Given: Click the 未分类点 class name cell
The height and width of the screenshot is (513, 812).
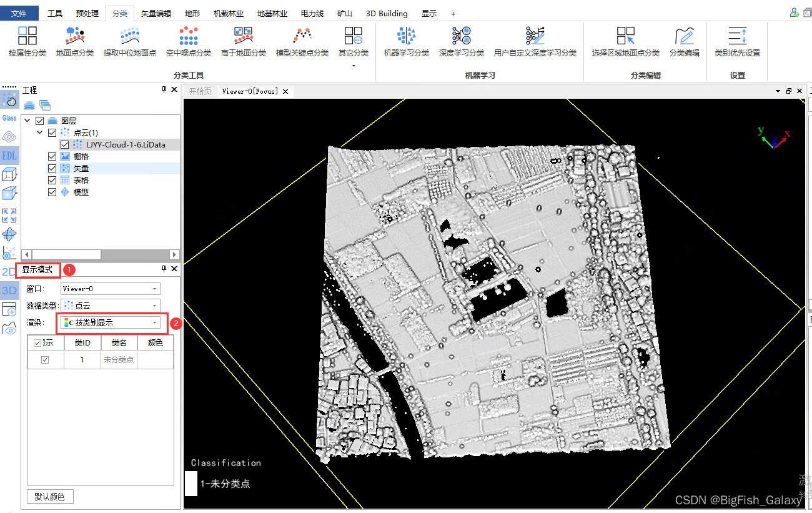Looking at the screenshot, I should [x=119, y=360].
